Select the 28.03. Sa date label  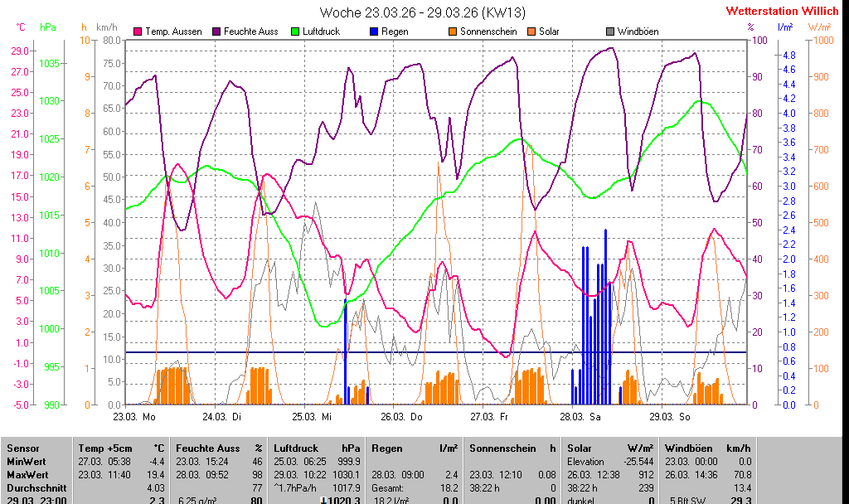pyautogui.click(x=580, y=416)
